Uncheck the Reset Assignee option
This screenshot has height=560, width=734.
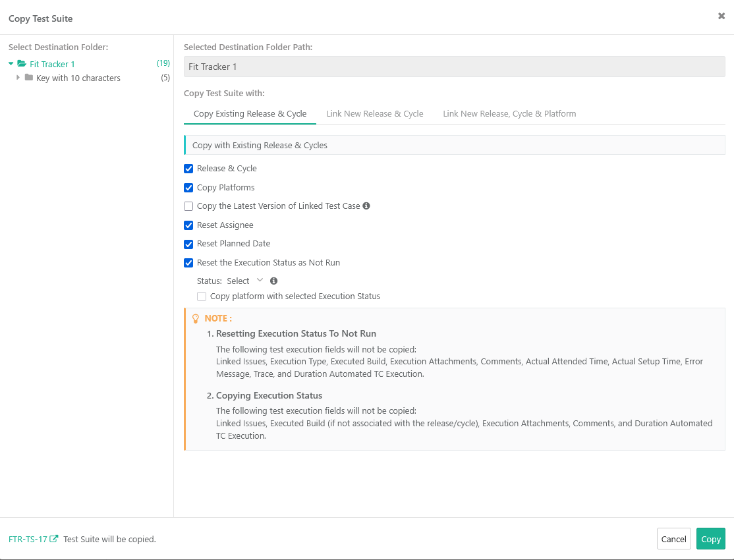188,225
